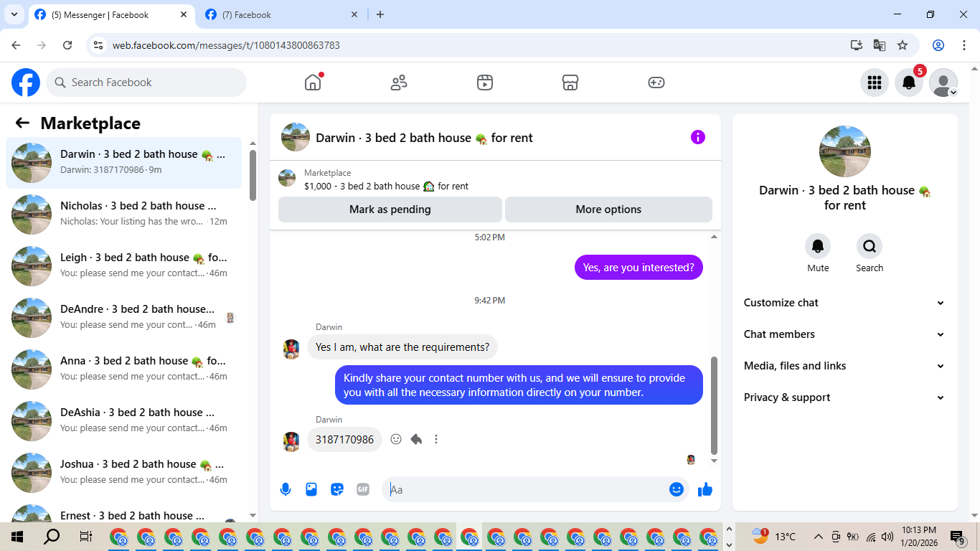
Task: Click the message text input field
Action: click(527, 489)
